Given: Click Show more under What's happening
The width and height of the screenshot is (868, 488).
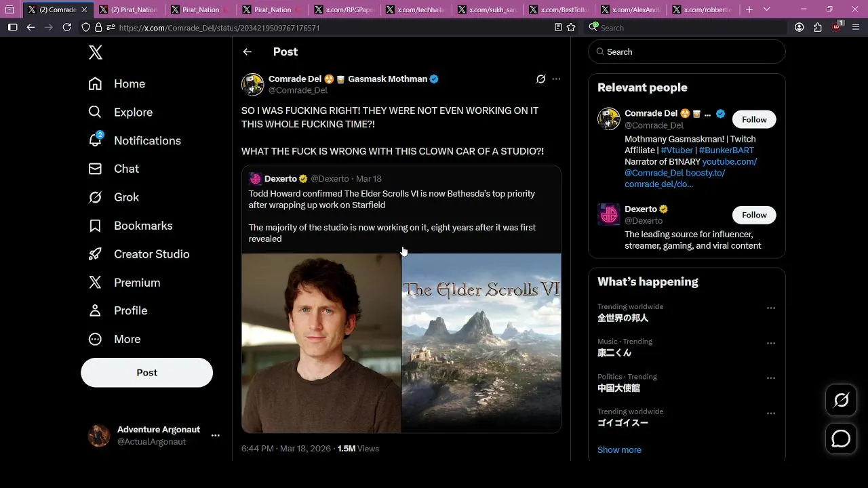Looking at the screenshot, I should 619,450.
